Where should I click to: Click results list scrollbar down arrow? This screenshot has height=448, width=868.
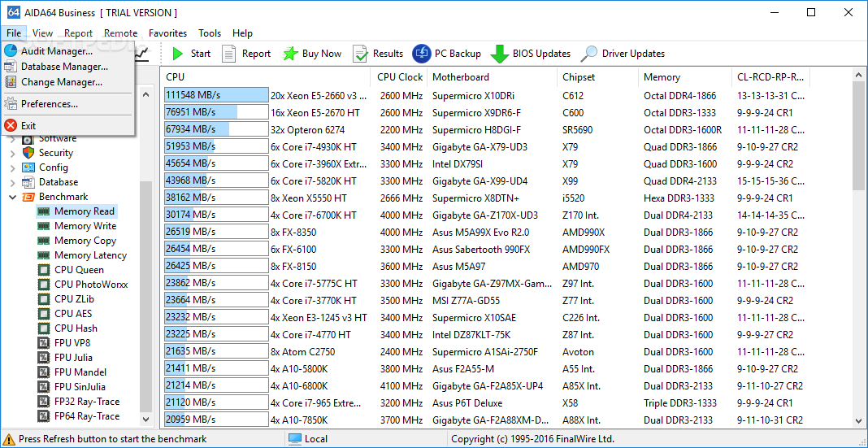click(858, 420)
